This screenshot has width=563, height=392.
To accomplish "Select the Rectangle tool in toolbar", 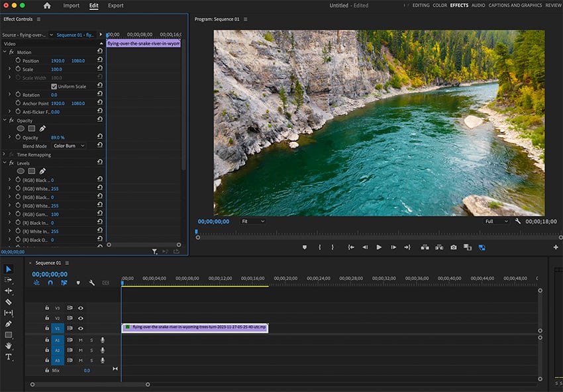I will click(x=8, y=335).
